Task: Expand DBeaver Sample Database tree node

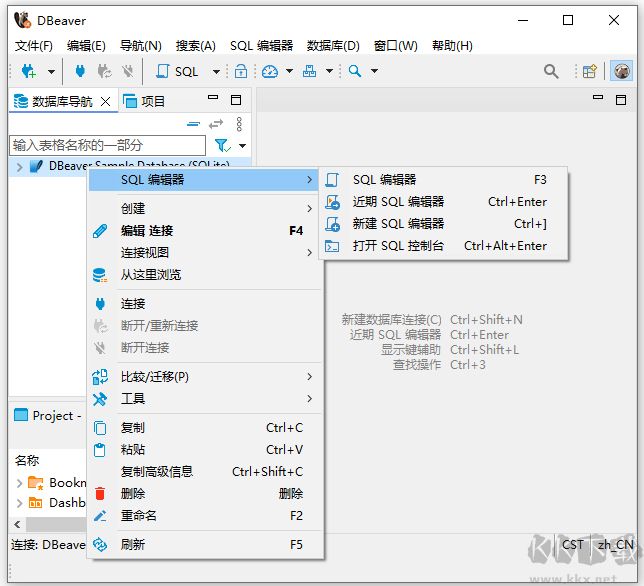Action: pos(19,167)
